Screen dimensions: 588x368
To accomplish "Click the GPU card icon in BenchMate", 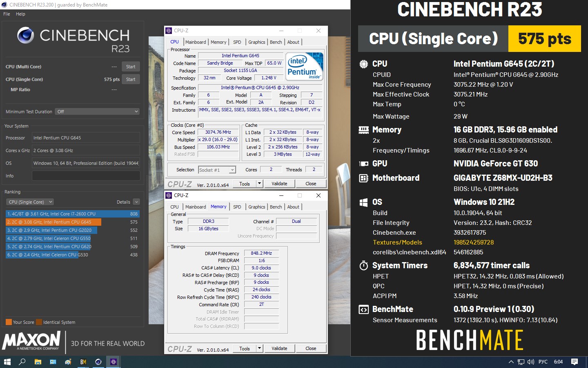I will (363, 164).
